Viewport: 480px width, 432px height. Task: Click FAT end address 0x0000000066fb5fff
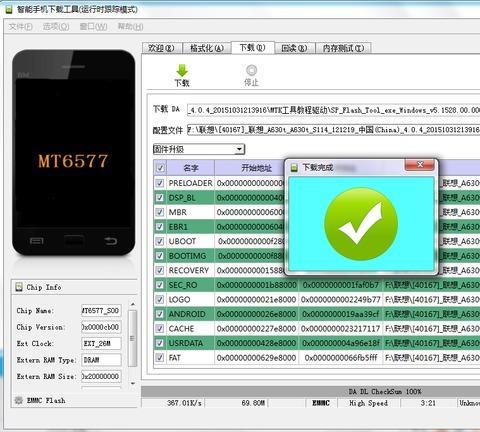[x=341, y=358]
